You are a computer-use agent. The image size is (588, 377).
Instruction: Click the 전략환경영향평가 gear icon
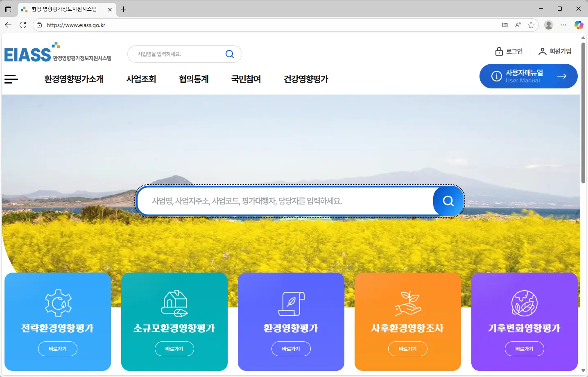coord(58,303)
